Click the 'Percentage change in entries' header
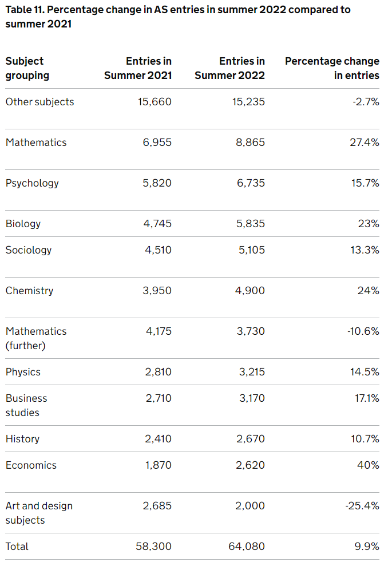392x562 pixels. tap(332, 68)
